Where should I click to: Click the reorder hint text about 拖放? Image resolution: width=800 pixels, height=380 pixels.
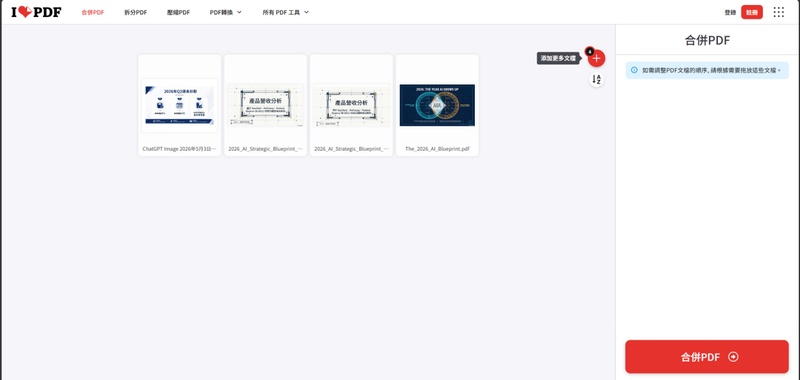tap(711, 70)
